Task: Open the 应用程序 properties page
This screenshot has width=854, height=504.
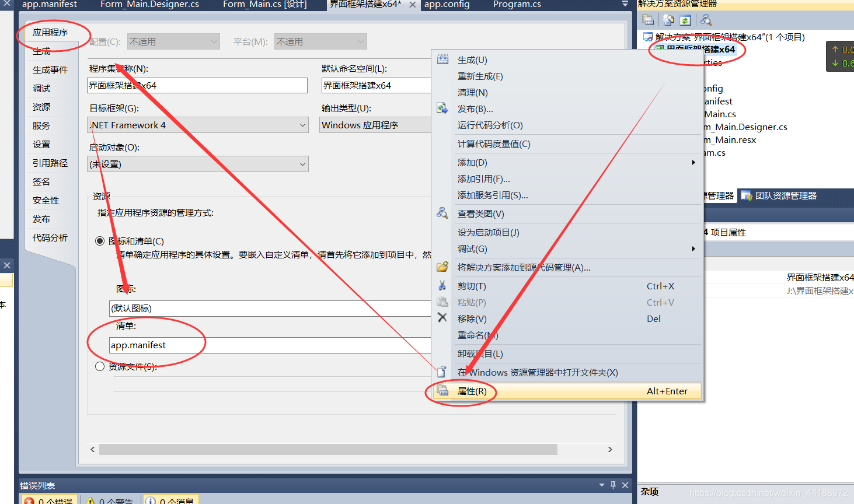Action: point(50,33)
